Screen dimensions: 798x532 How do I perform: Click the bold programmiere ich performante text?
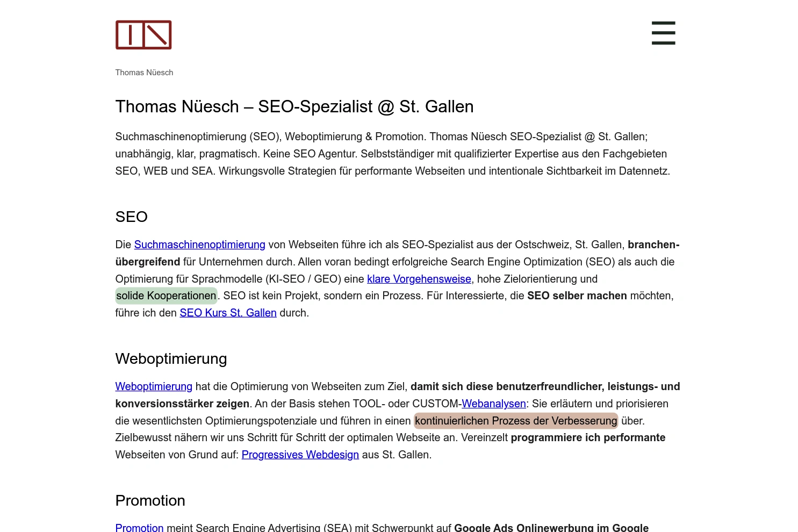(588, 437)
